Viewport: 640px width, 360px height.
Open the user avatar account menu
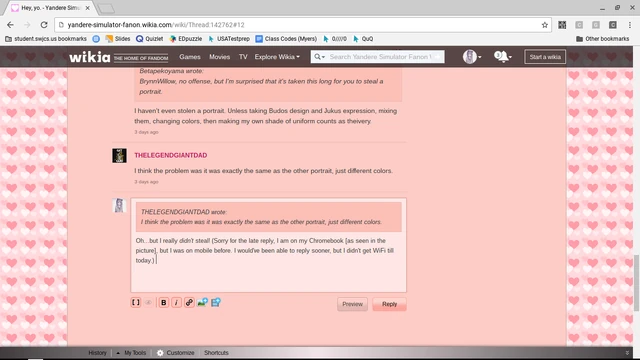[x=472, y=57]
